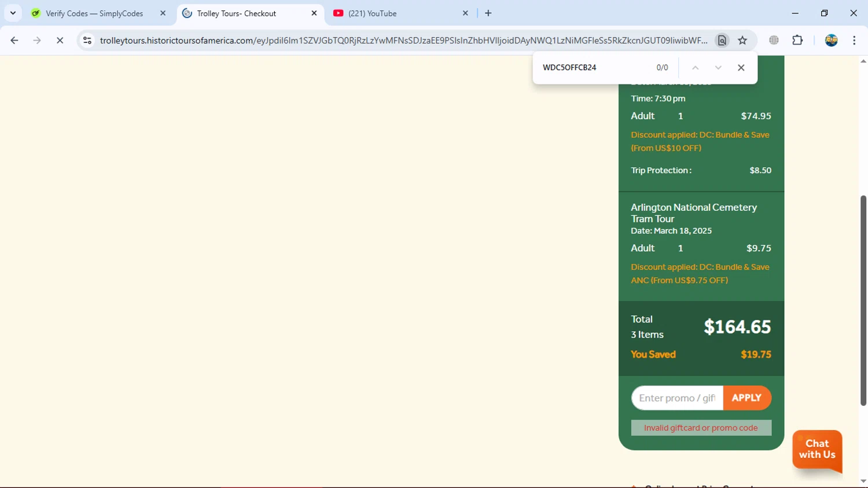868x488 pixels.
Task: Select the You Saved $19.75 amount
Action: [756, 354]
